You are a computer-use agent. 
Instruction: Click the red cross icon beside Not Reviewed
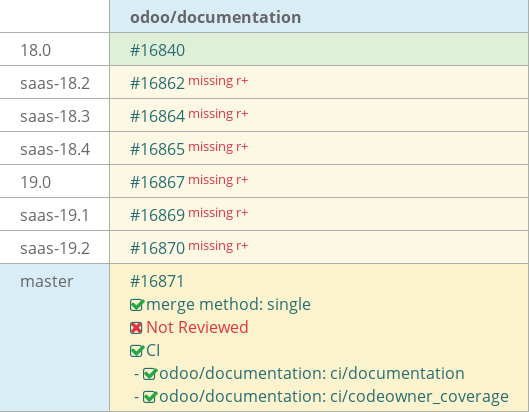click(x=136, y=328)
